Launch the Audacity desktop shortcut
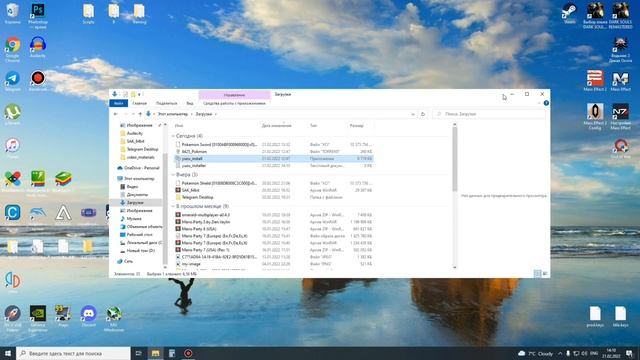This screenshot has width=640, height=360. 38,47
